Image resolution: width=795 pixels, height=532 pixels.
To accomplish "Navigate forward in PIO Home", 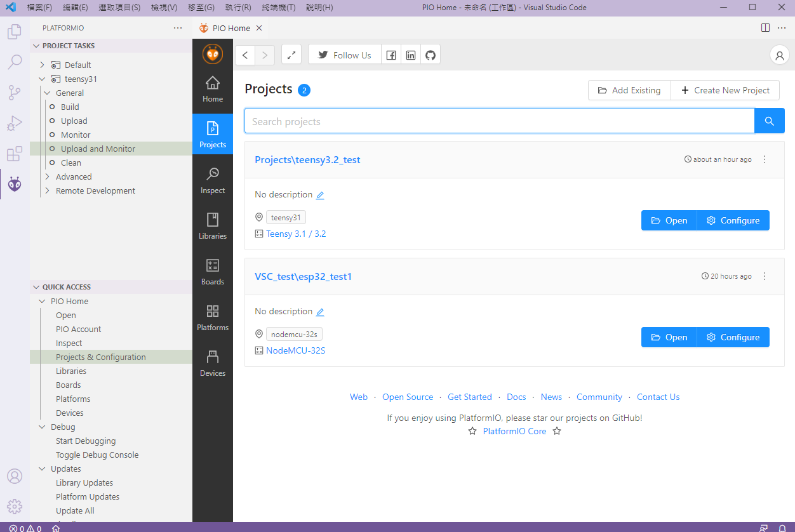I will [265, 55].
